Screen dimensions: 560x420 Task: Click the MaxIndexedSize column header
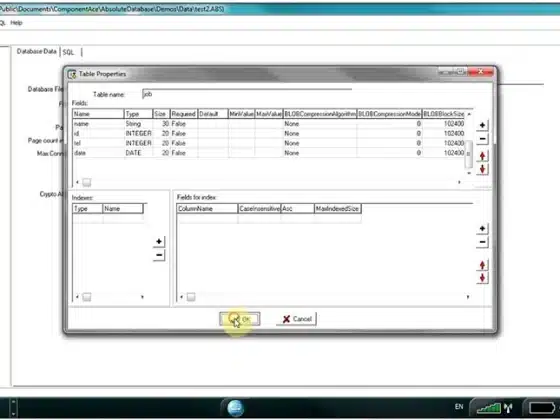(338, 209)
